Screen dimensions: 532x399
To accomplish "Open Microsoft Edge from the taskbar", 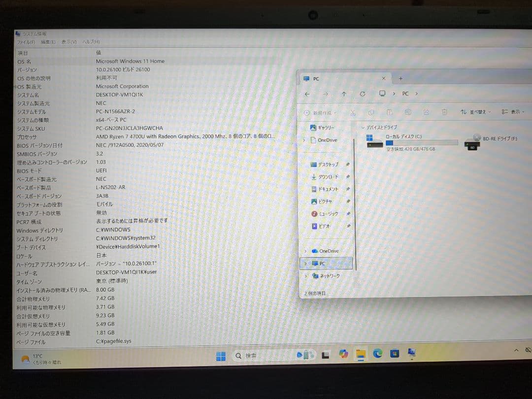I will [x=378, y=355].
